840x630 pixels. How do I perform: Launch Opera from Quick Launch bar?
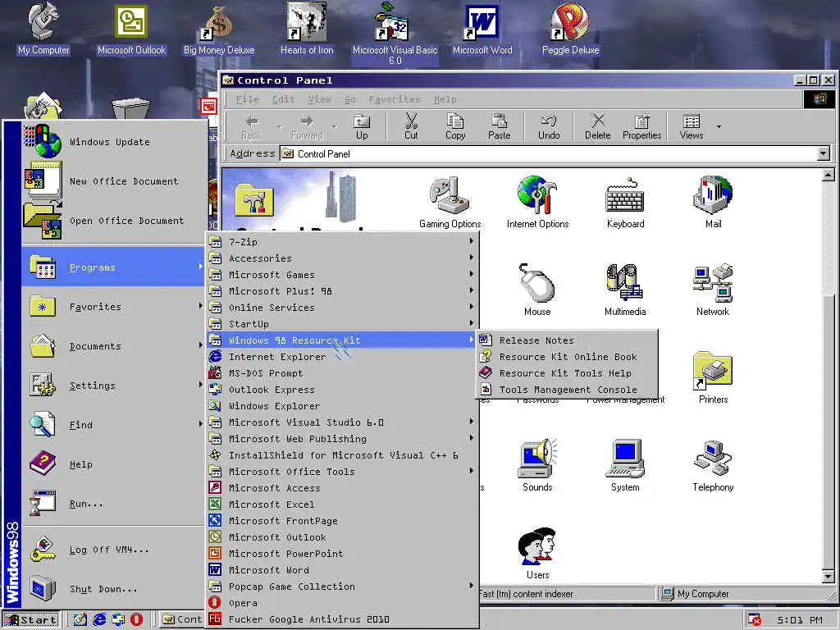pyautogui.click(x=137, y=620)
